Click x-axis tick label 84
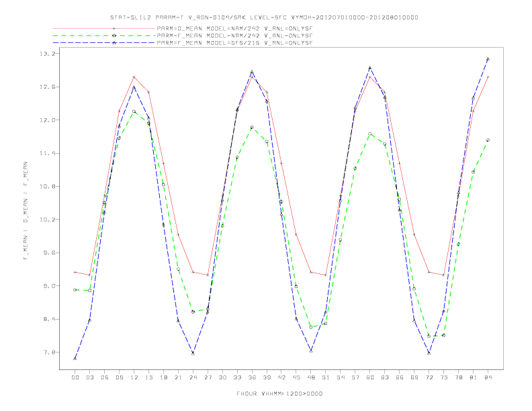This screenshot has width=532, height=411. tap(488, 377)
